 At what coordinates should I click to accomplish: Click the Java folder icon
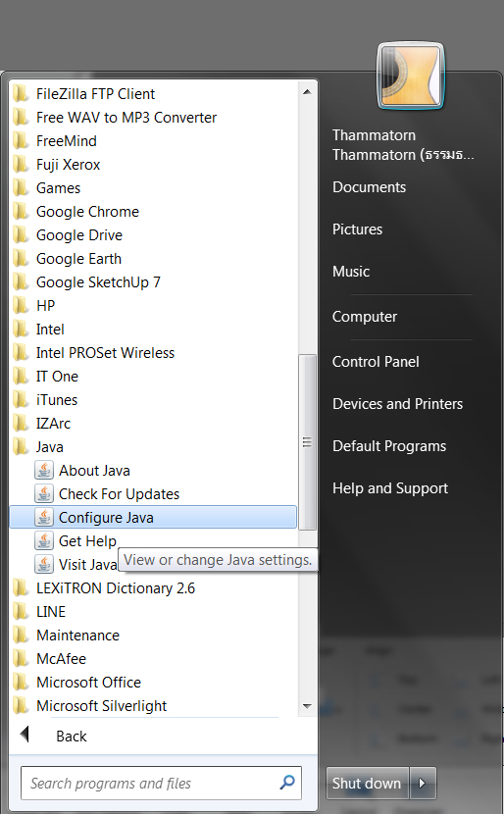(21, 446)
